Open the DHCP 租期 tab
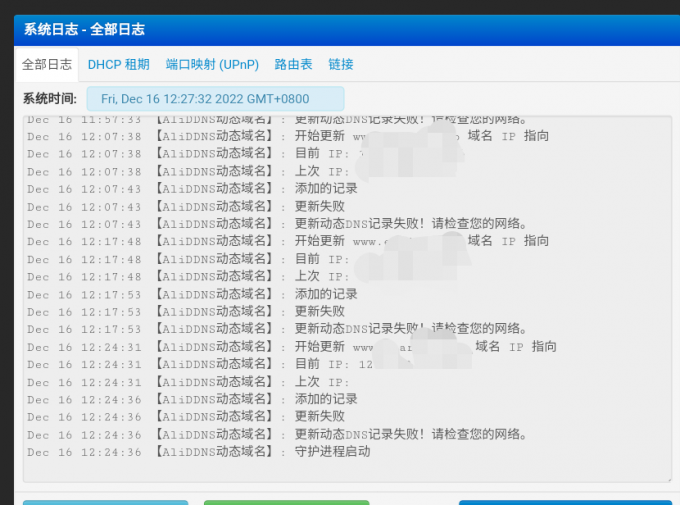680x505 pixels. [118, 64]
